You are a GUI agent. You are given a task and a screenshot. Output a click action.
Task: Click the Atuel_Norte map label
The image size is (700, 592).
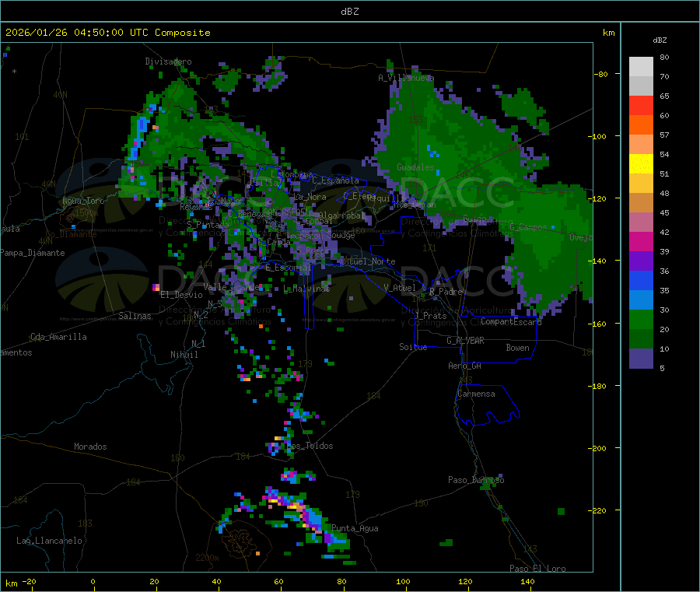point(369,261)
